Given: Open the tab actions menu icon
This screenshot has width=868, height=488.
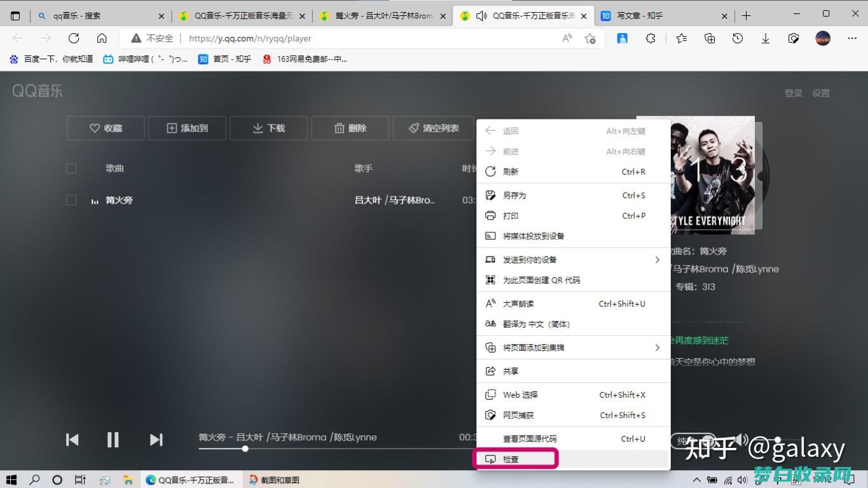Looking at the screenshot, I should tap(15, 16).
